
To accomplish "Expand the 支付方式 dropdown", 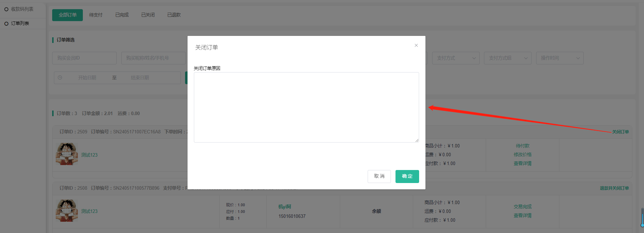I will click(x=455, y=58).
